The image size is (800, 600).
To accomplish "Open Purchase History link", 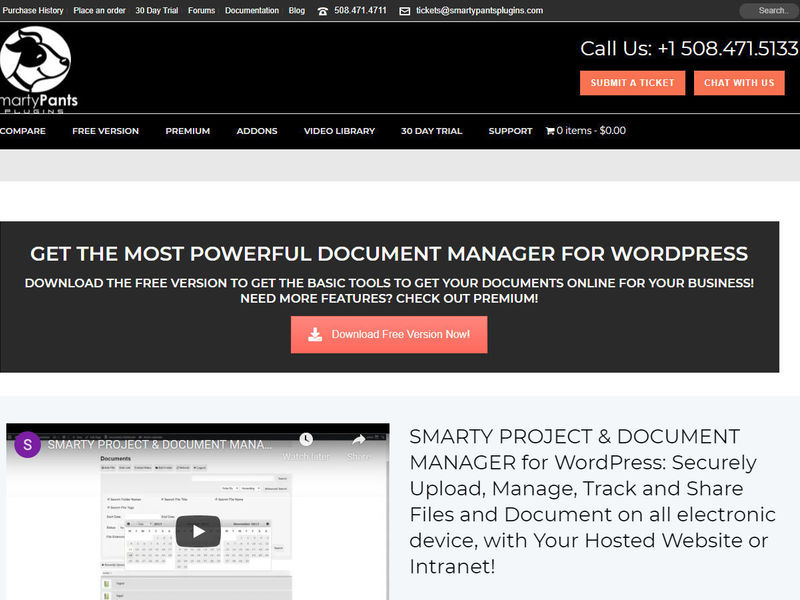I will [x=32, y=11].
